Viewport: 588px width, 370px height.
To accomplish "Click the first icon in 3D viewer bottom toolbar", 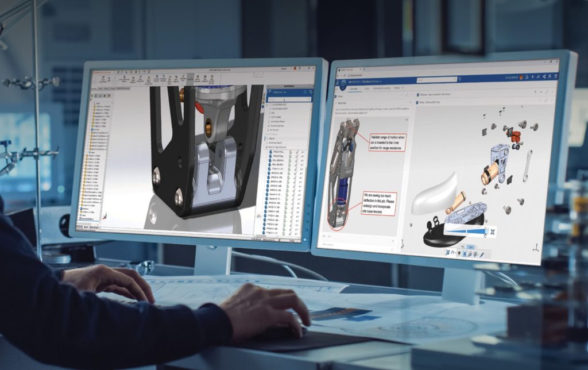I will pyautogui.click(x=447, y=253).
